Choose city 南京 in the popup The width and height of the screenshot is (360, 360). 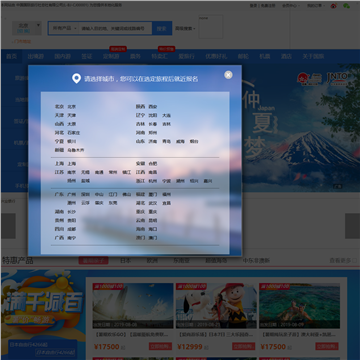click(72, 172)
